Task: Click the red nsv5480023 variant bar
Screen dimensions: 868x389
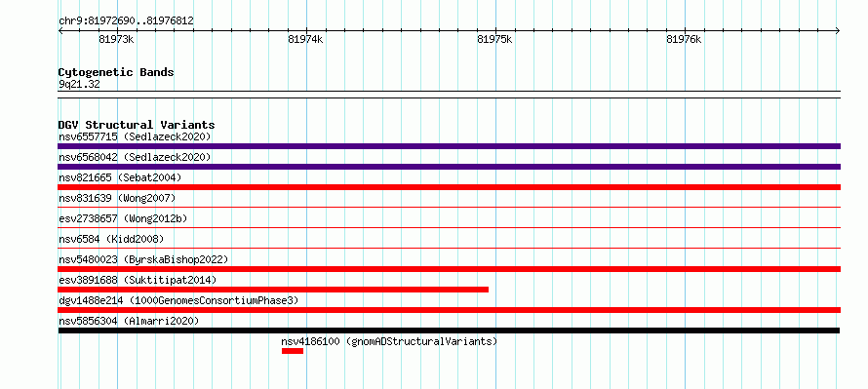Action: [x=449, y=269]
